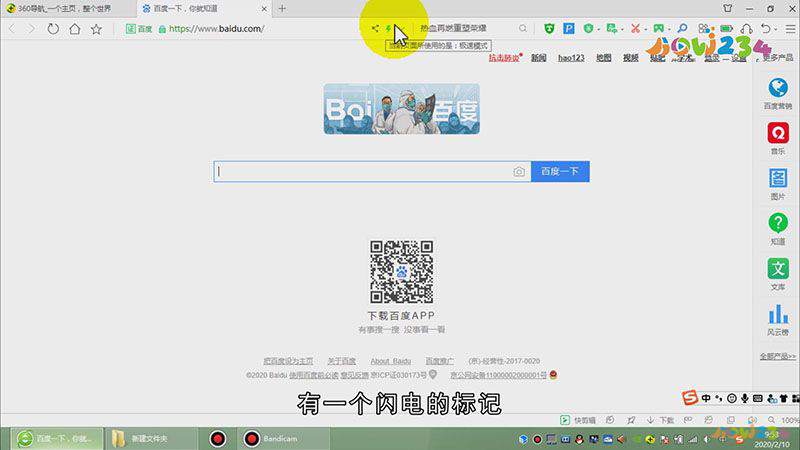This screenshot has height=450, width=800.
Task: Click the blue magnifier toolbar icon
Action: [x=682, y=29]
